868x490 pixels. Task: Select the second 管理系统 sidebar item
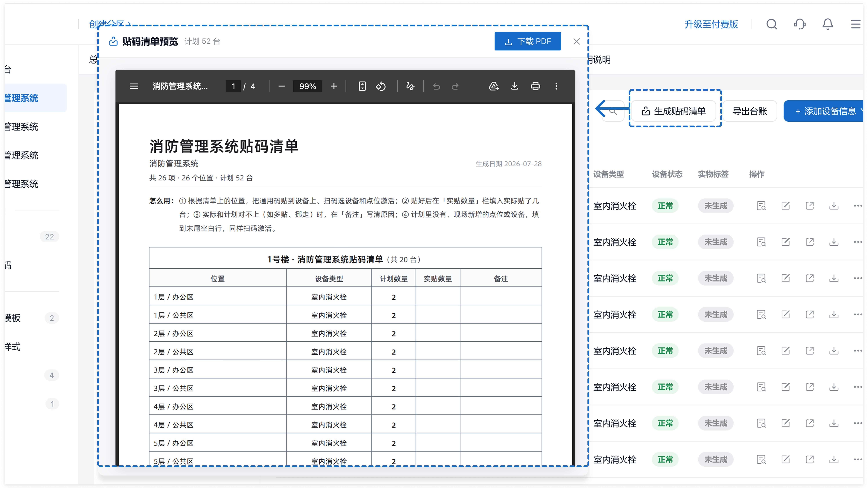21,127
